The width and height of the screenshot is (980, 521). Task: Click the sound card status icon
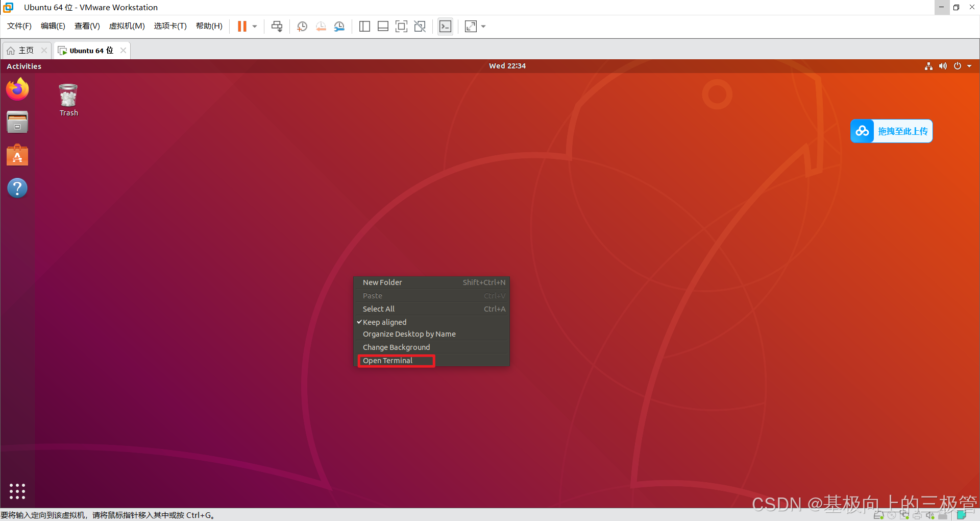tap(930, 515)
